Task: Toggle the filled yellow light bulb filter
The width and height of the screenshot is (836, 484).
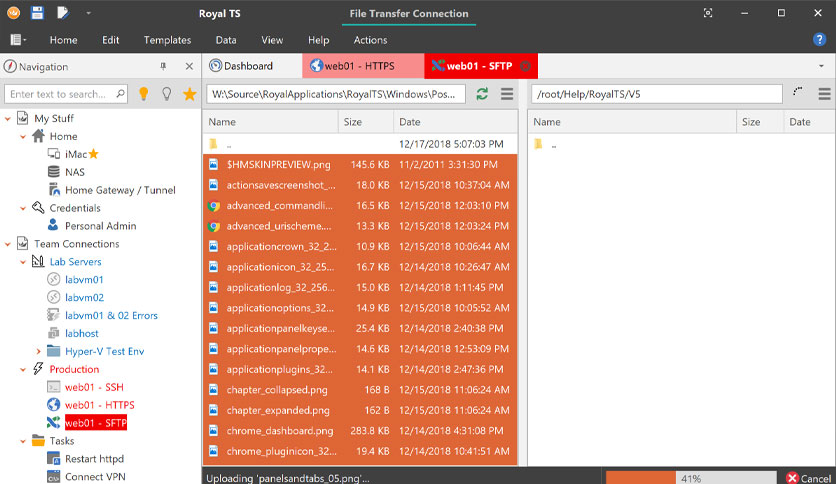Action: (x=143, y=94)
